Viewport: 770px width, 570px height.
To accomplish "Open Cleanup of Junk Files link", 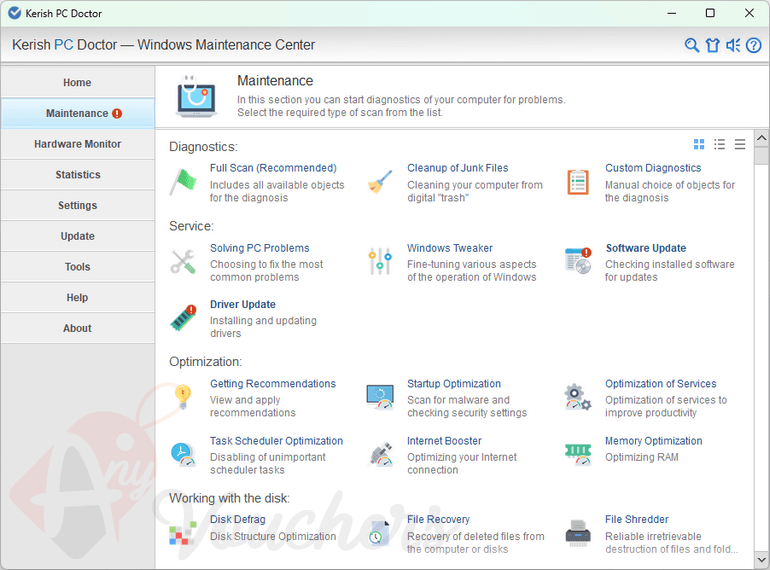I will pos(458,168).
